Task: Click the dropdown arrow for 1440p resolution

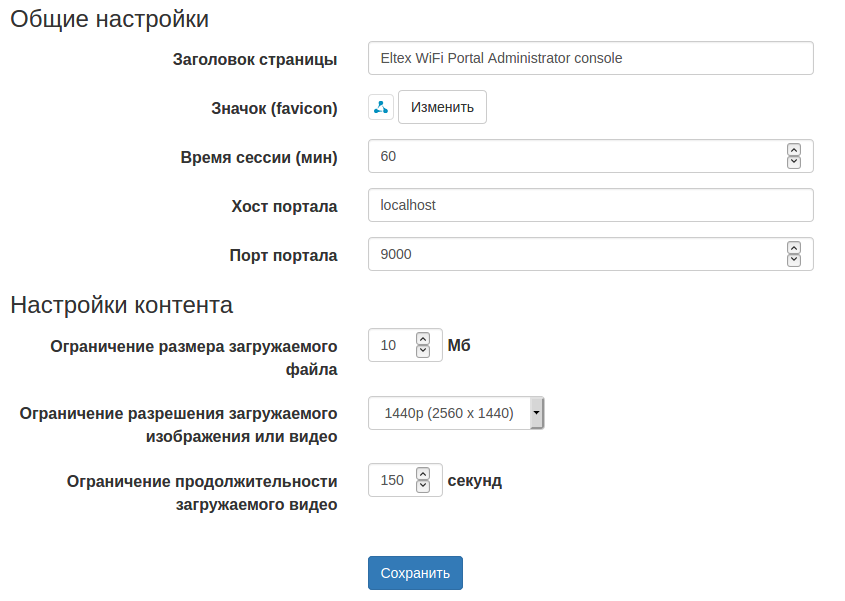Action: click(x=537, y=413)
